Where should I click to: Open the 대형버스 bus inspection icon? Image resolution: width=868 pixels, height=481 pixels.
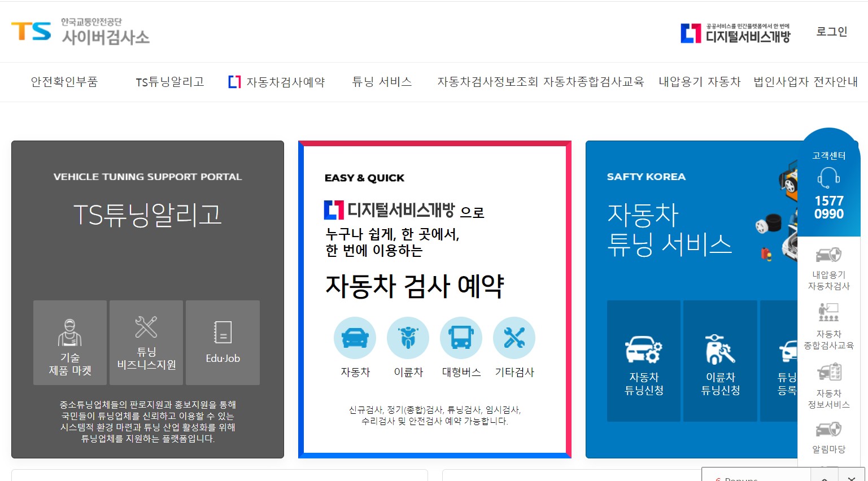point(461,338)
